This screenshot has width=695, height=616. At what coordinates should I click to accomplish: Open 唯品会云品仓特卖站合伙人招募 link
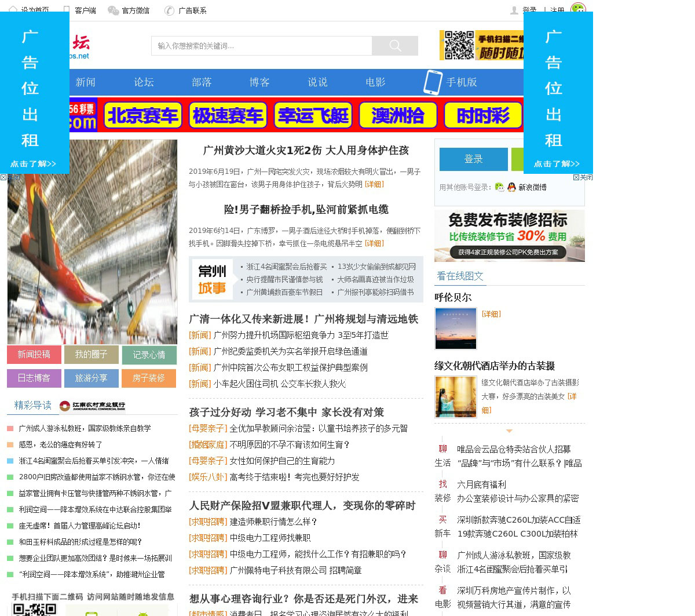(514, 450)
